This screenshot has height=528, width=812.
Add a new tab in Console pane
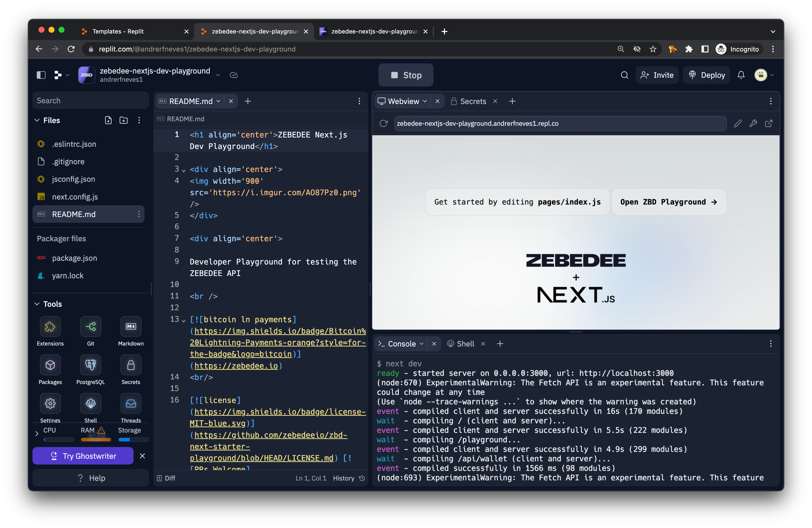pyautogui.click(x=500, y=343)
